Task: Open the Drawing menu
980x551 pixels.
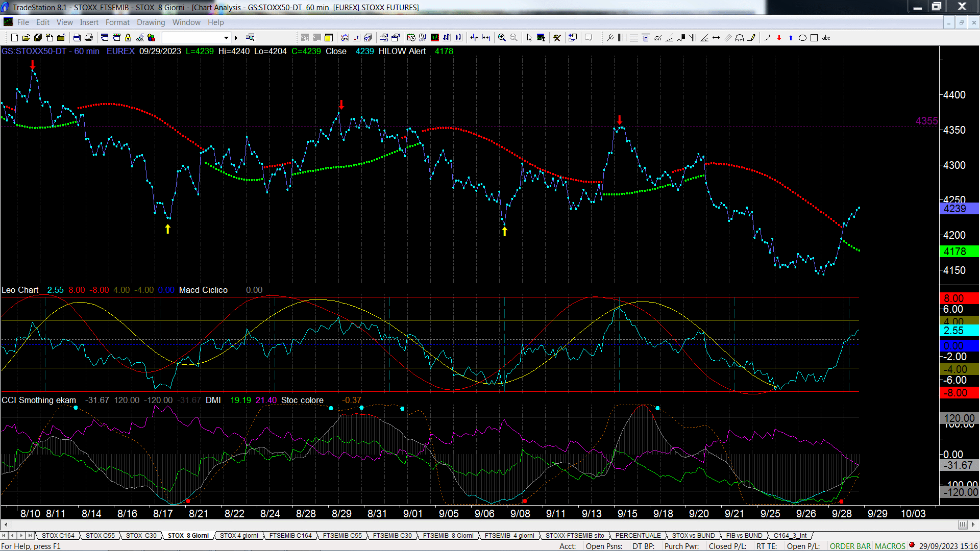Action: (x=151, y=22)
